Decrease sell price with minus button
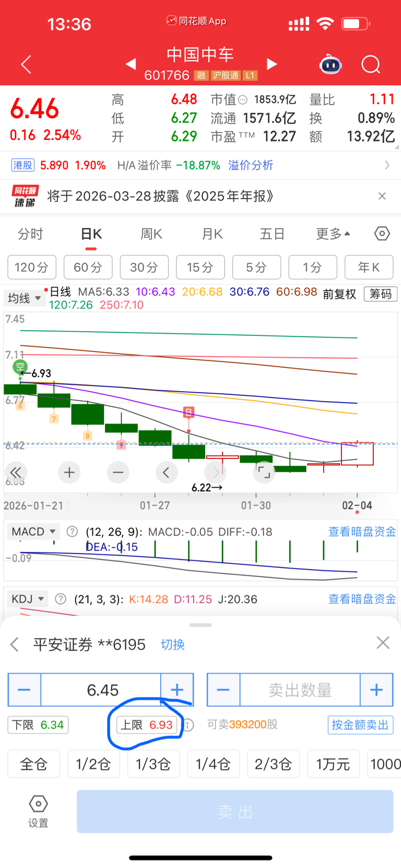The width and height of the screenshot is (401, 868). point(25,690)
